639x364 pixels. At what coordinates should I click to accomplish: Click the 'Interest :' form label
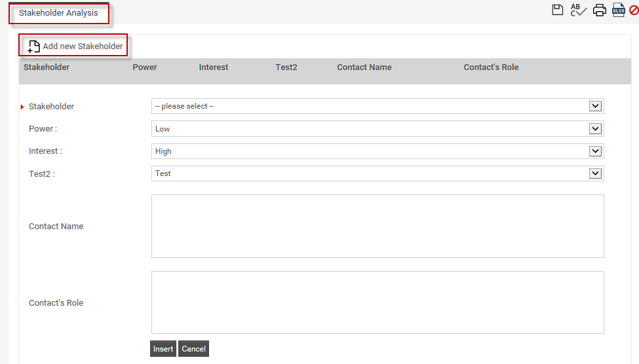45,151
